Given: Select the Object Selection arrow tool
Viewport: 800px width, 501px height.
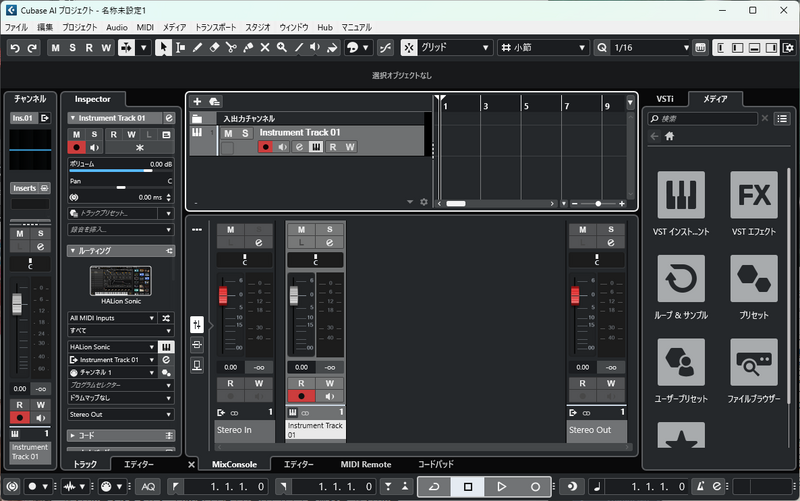Looking at the screenshot, I should (x=163, y=47).
